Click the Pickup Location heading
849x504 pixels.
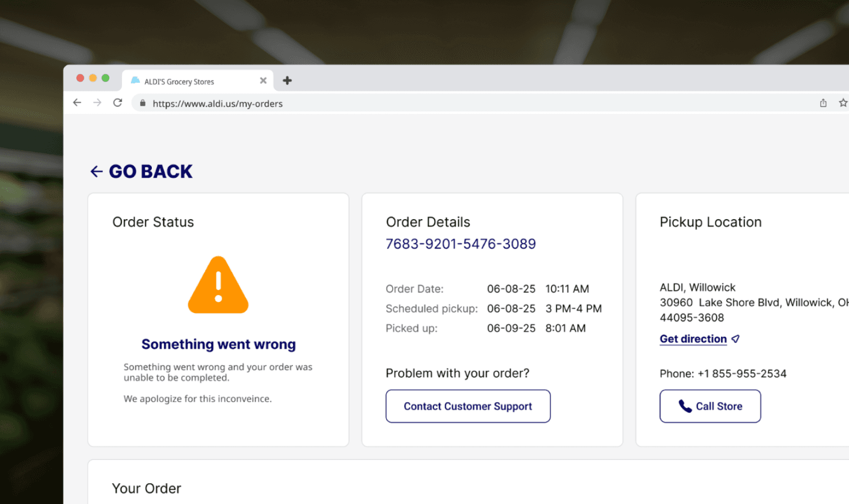[711, 222]
